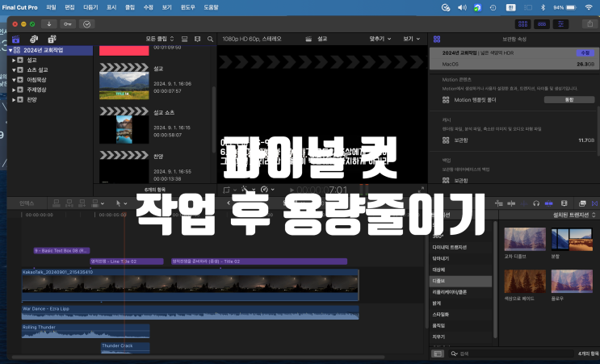Screen dimensions: 600x364
Task: Click the append clip to storyline button
Action: click(x=82, y=203)
